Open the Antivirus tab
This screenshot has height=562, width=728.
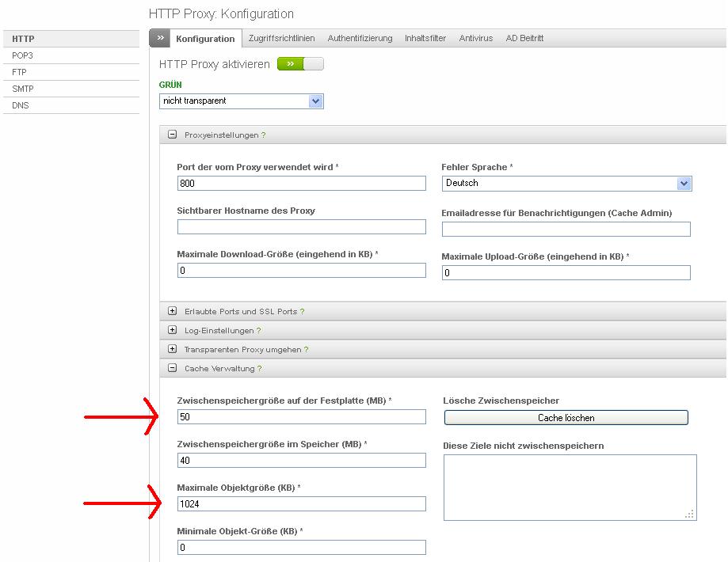[475, 38]
